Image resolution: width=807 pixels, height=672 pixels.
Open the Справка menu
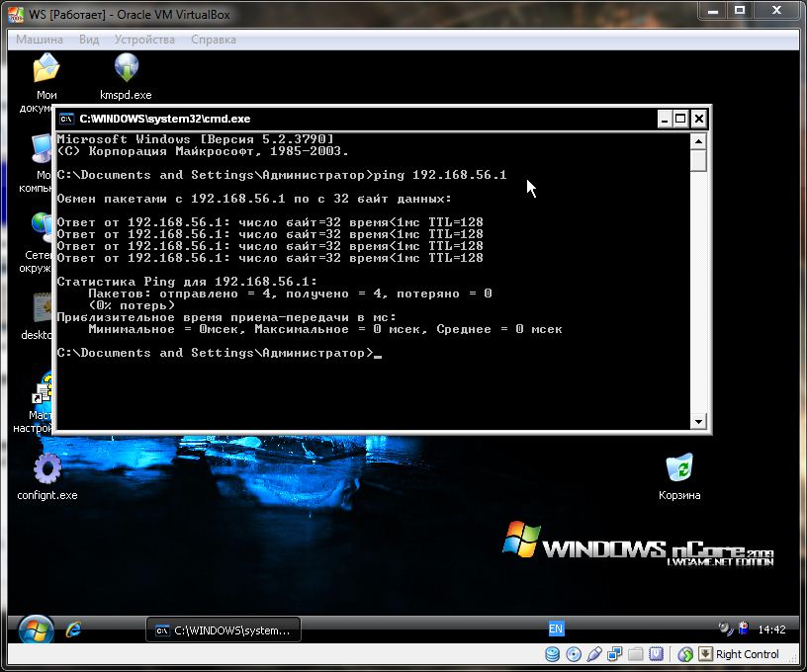coord(214,40)
